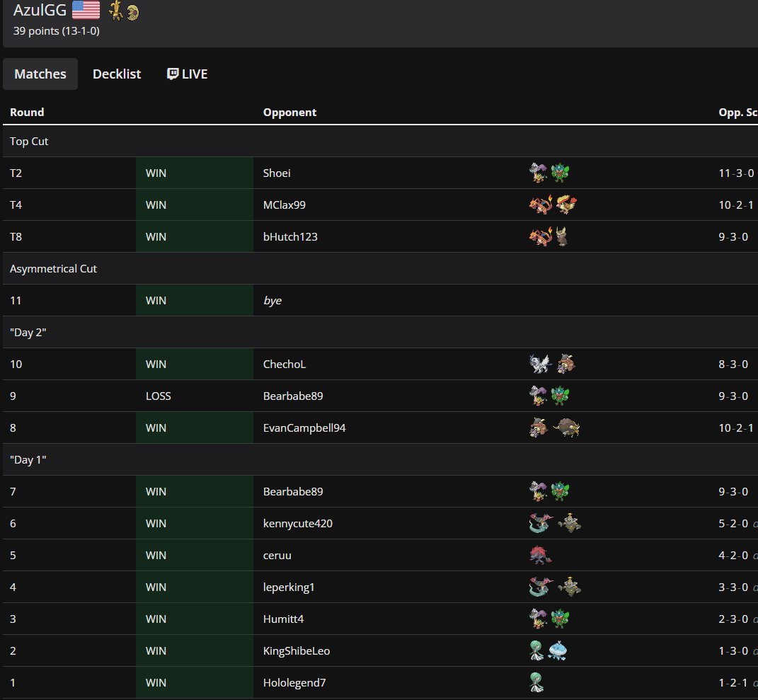Image resolution: width=758 pixels, height=700 pixels.
Task: Click the Kangaskhan sprite in EvanCampbell94's row
Action: [536, 428]
